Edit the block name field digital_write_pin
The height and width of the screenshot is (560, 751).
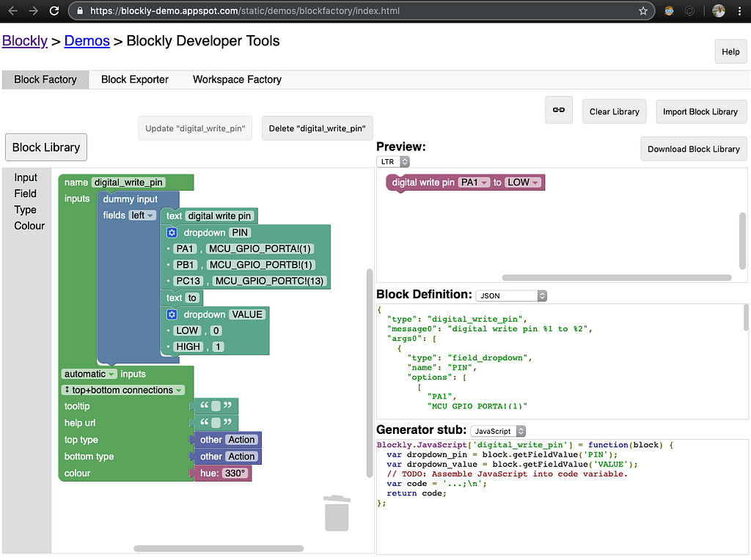[128, 183]
